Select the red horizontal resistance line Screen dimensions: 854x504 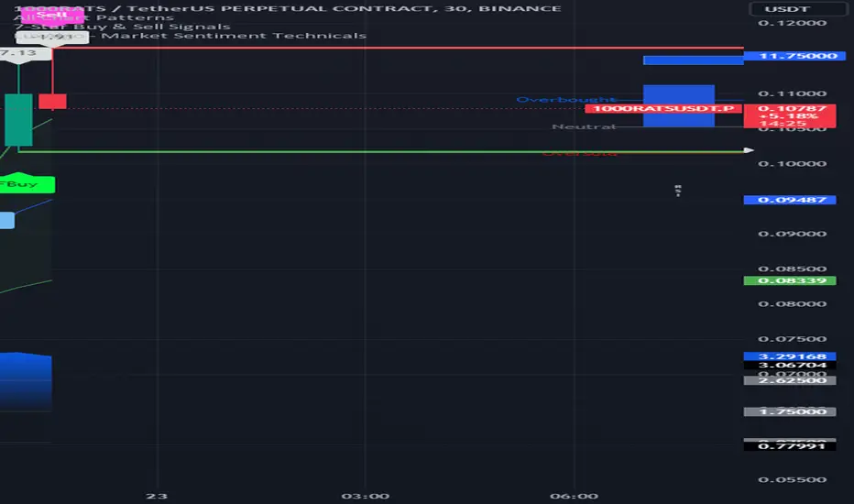coord(398,48)
